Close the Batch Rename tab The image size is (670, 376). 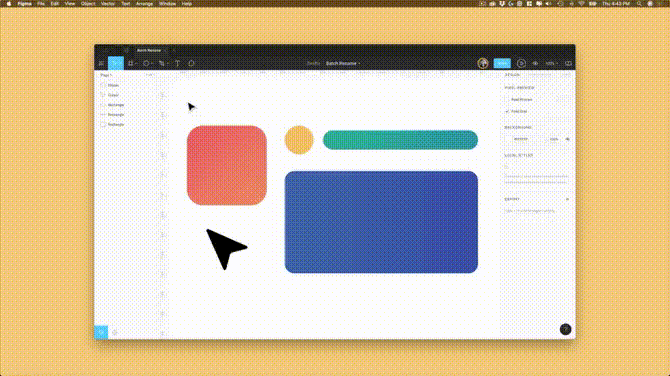point(166,50)
